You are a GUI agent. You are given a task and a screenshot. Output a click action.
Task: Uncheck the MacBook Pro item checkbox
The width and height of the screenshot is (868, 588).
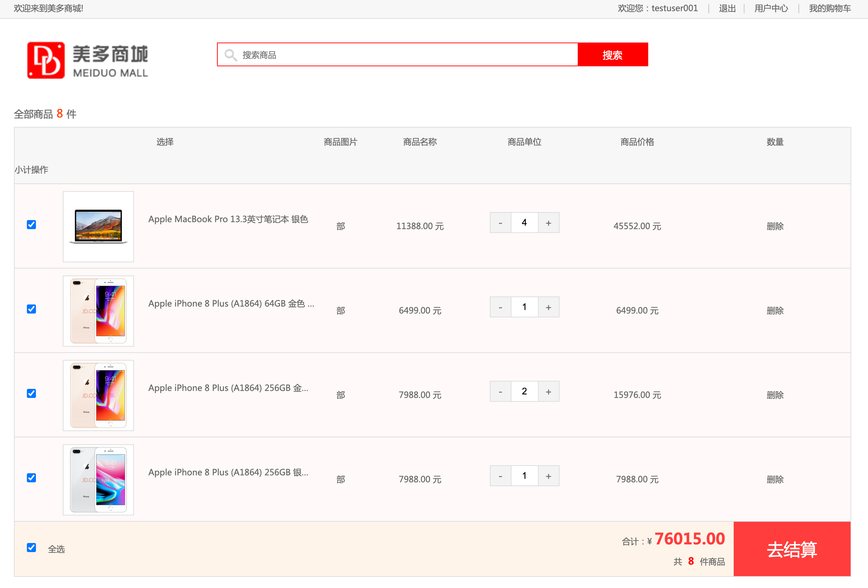click(x=31, y=224)
